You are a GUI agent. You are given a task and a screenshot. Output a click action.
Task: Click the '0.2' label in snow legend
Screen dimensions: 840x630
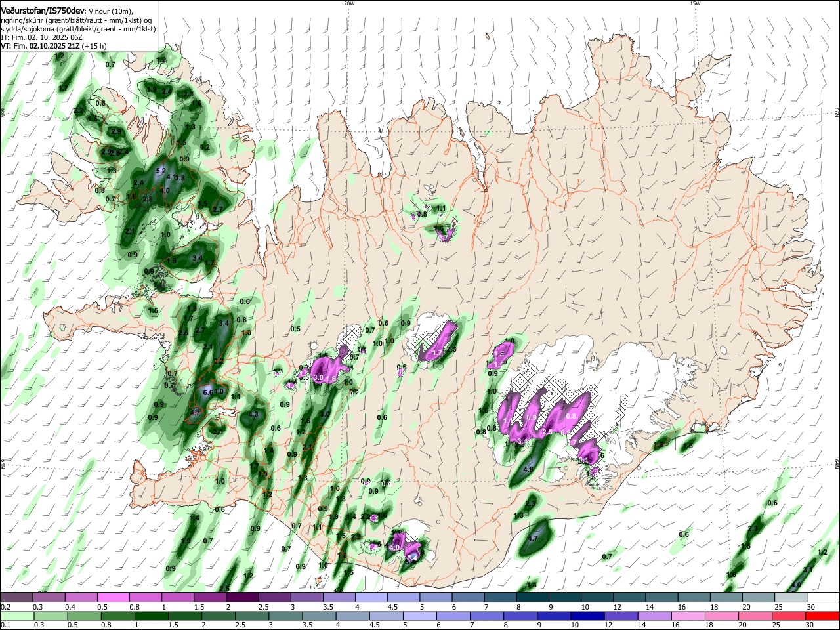pyautogui.click(x=5, y=607)
